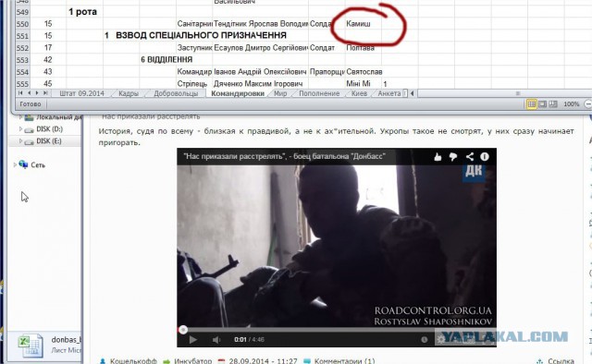Dislike the video with the thumbs-down icon

[x=453, y=156]
